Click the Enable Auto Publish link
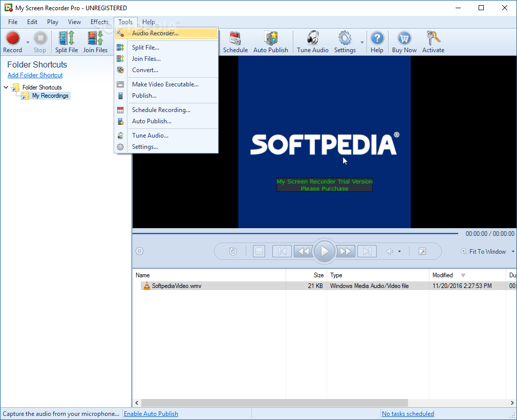Image resolution: width=517 pixels, height=420 pixels. pos(150,414)
